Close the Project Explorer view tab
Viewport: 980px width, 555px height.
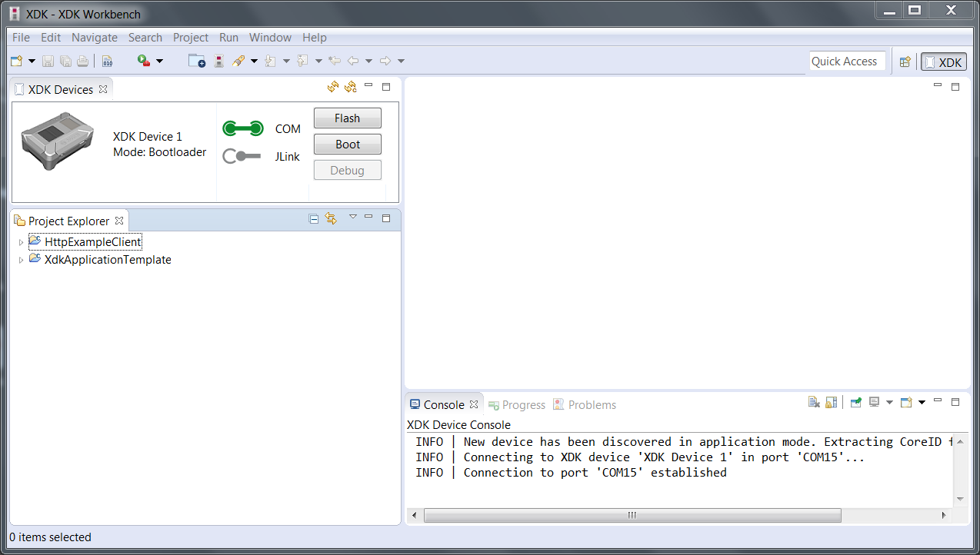click(119, 221)
